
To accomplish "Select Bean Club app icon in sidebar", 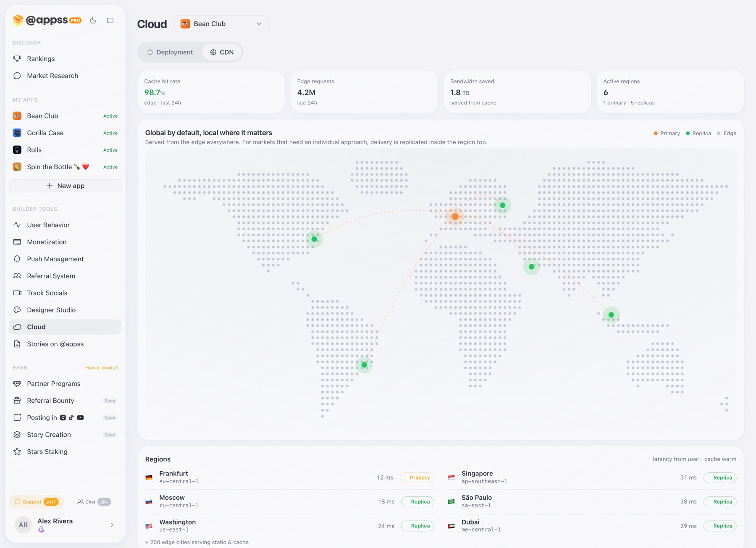I will click(x=17, y=116).
